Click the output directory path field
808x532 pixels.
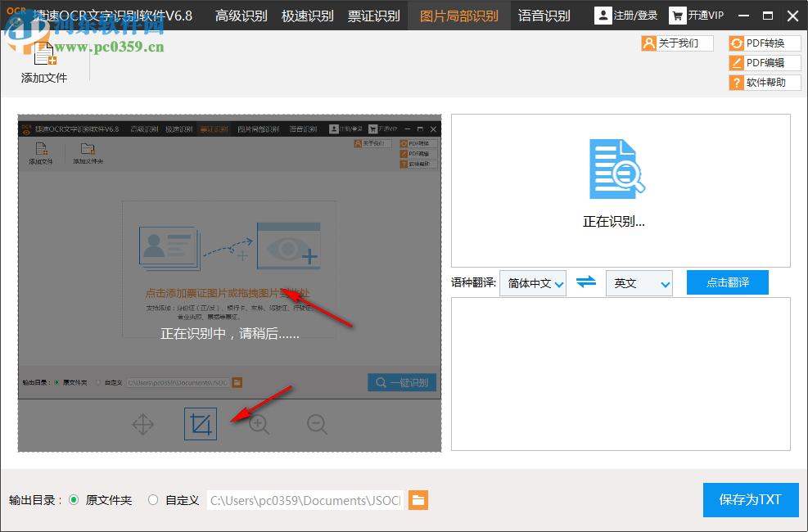pos(305,500)
